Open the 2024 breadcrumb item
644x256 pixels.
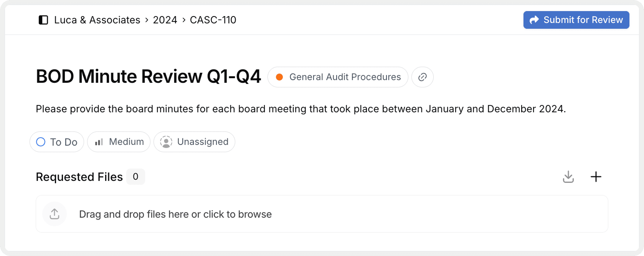point(165,20)
